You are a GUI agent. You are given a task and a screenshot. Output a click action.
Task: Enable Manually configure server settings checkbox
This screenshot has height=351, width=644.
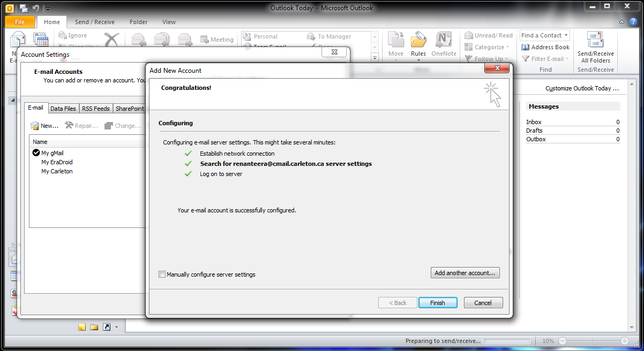click(x=162, y=274)
